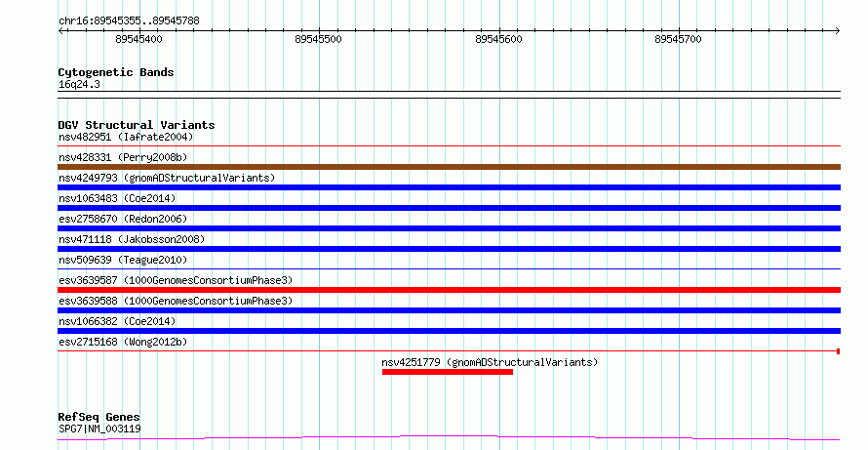Open variant nsv4249793 (gnomADStructuralVariants) label

point(167,178)
